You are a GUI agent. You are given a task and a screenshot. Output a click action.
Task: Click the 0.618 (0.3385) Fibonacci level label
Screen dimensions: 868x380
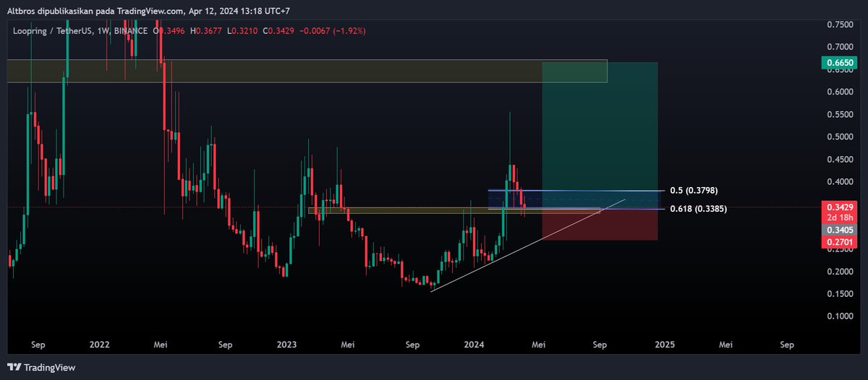coord(699,210)
